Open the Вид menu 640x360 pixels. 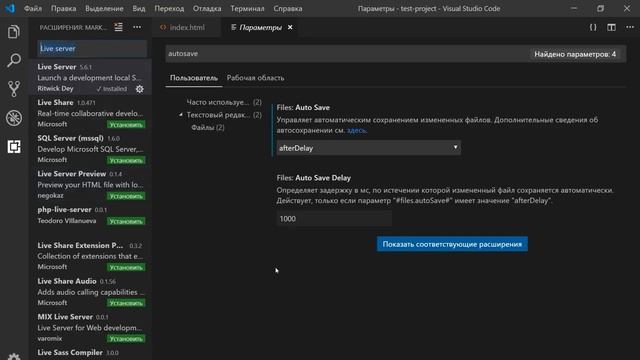pyautogui.click(x=139, y=8)
